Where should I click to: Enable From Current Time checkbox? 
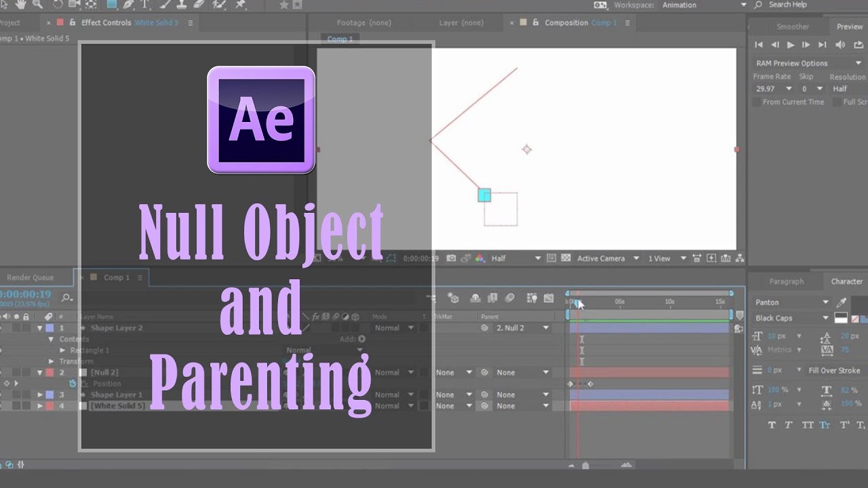coord(757,102)
